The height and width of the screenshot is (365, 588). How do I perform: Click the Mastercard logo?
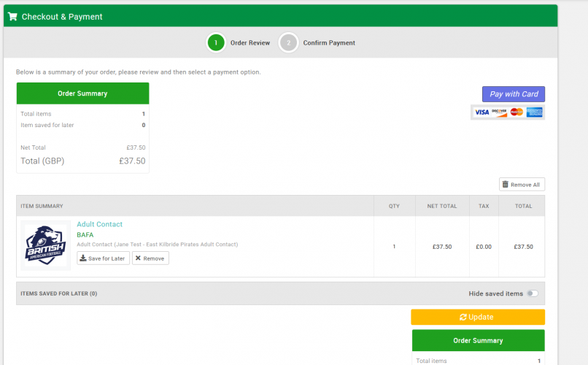(517, 112)
